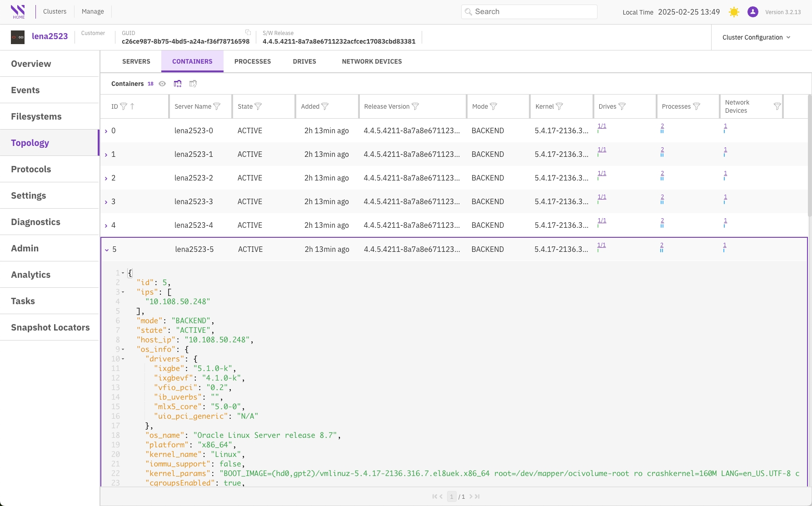Click the reset columns icon
The image size is (812, 506).
pyautogui.click(x=193, y=84)
